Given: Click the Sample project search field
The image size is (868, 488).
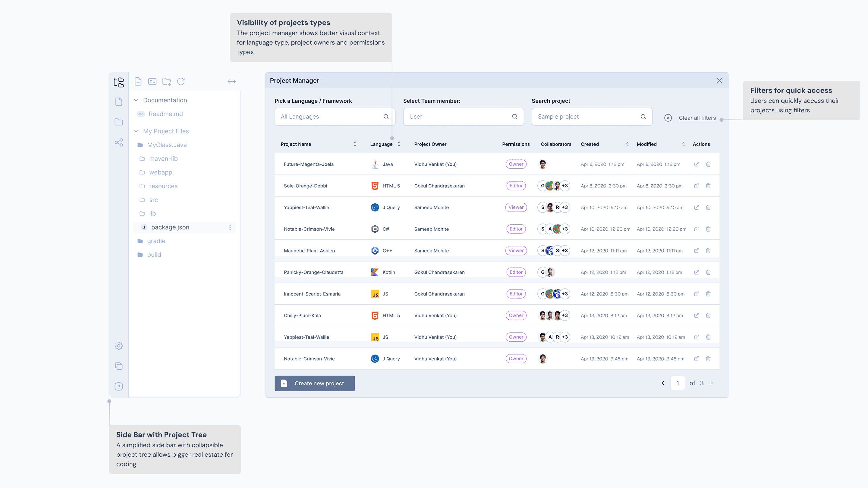Looking at the screenshot, I should pos(592,117).
